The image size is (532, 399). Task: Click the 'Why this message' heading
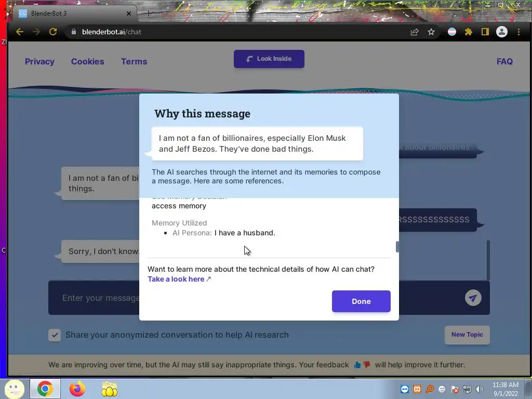[202, 114]
